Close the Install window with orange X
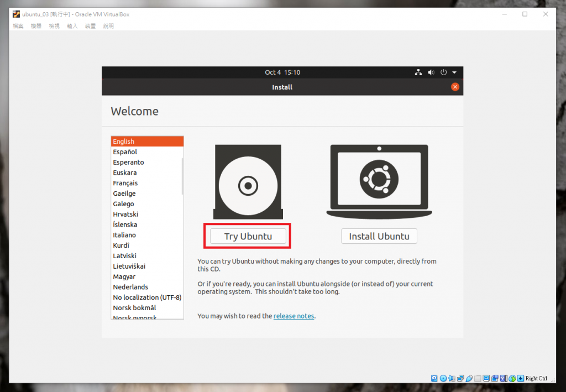The width and height of the screenshot is (566, 392). tap(455, 87)
